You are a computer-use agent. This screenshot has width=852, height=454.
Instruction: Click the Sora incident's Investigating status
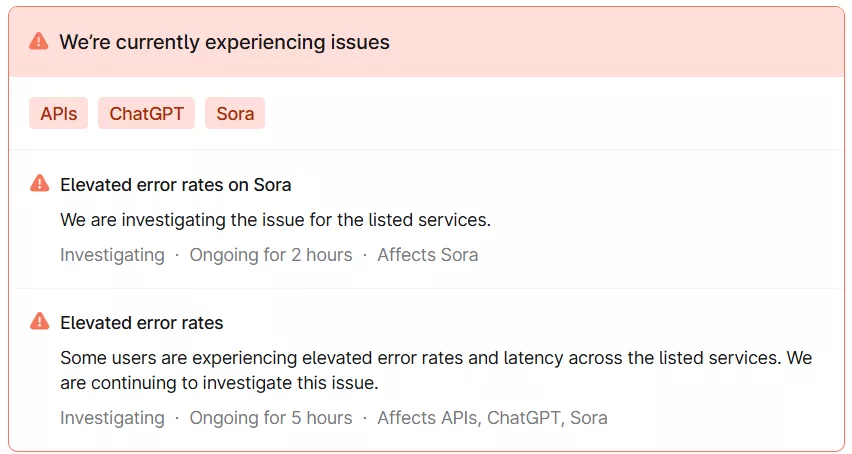click(x=112, y=255)
